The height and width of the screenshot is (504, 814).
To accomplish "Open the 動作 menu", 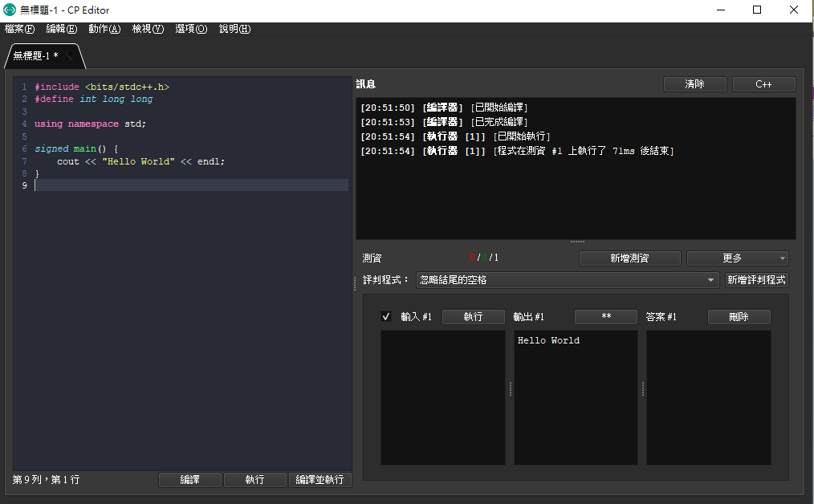I will (x=104, y=29).
